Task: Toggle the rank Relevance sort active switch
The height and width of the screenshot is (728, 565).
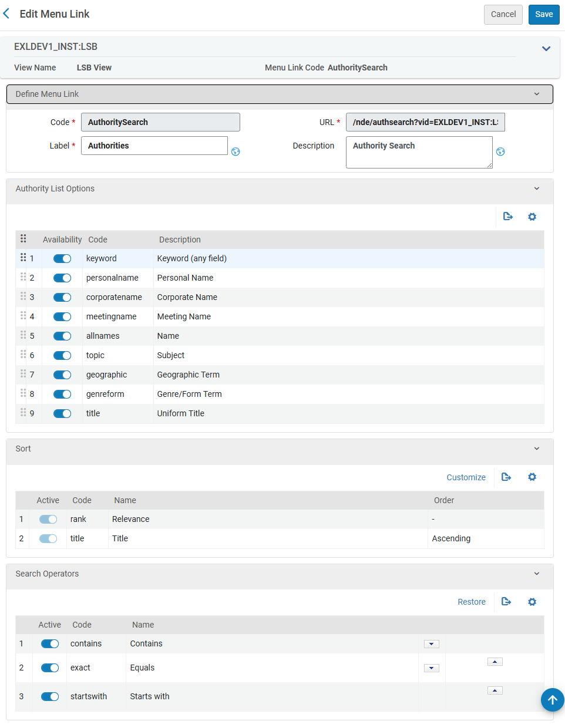Action: pos(48,519)
